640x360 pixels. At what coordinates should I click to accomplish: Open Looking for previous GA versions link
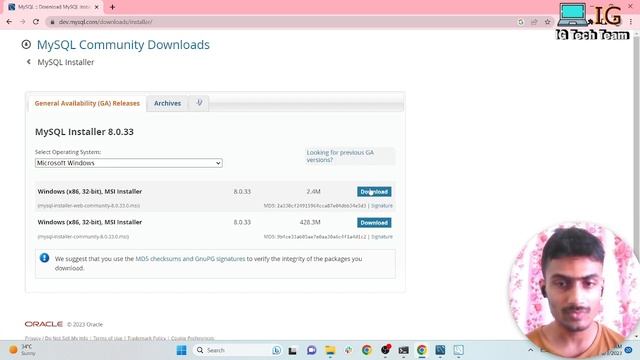[340, 156]
